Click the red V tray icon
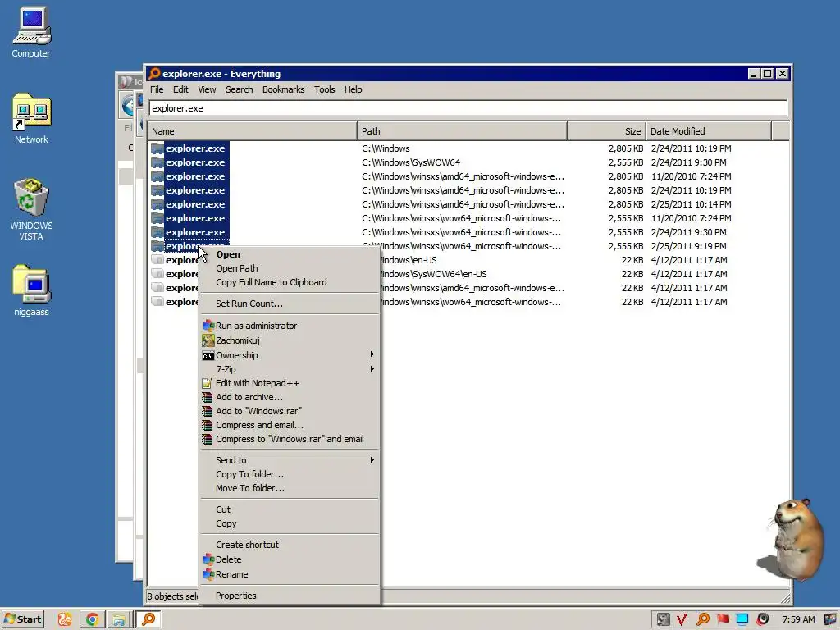 [x=682, y=619]
